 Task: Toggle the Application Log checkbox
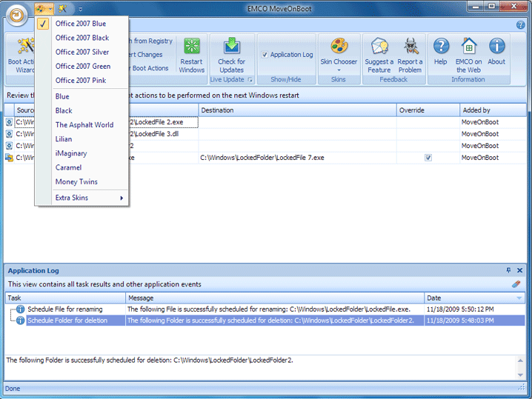(265, 55)
